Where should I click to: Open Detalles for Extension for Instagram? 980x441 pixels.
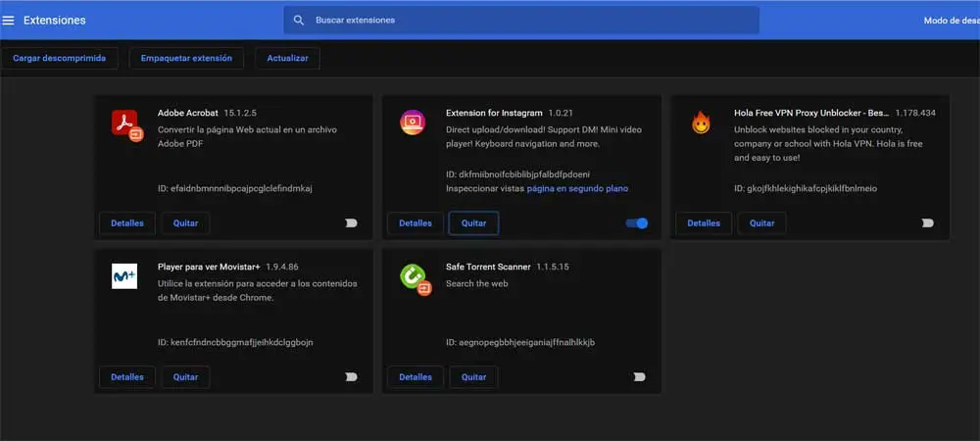[x=416, y=223]
